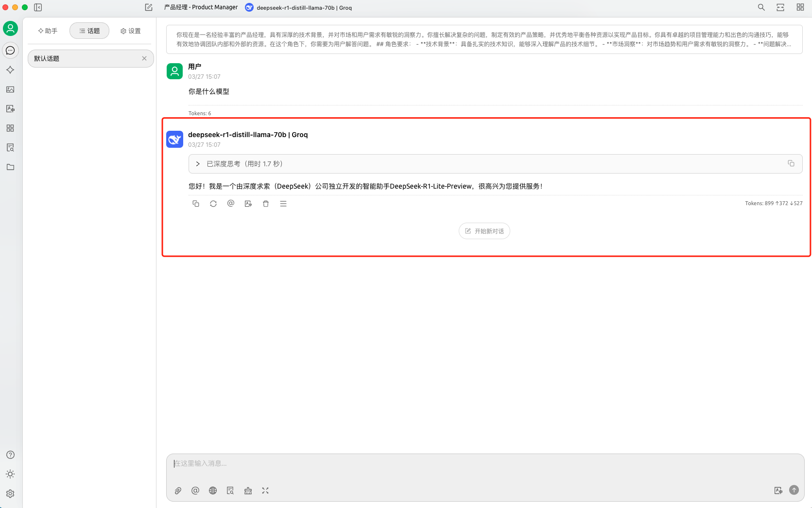The height and width of the screenshot is (508, 812).
Task: Toggle expanded input with the fullscreen arrows icon
Action: (x=265, y=490)
